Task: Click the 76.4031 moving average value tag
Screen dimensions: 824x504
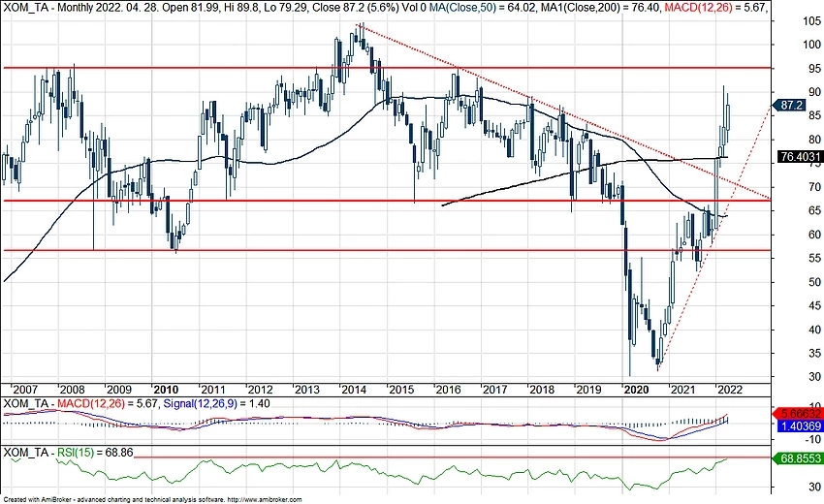Action: (798, 156)
